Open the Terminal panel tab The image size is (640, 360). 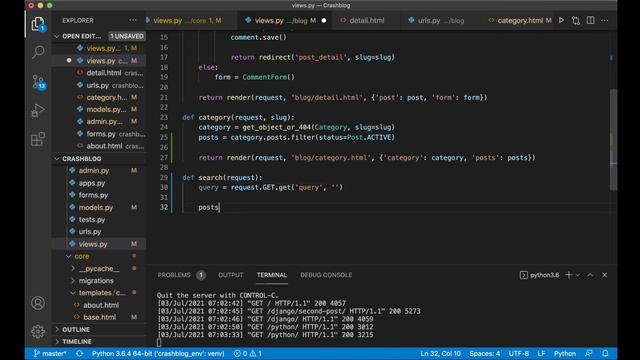click(272, 275)
